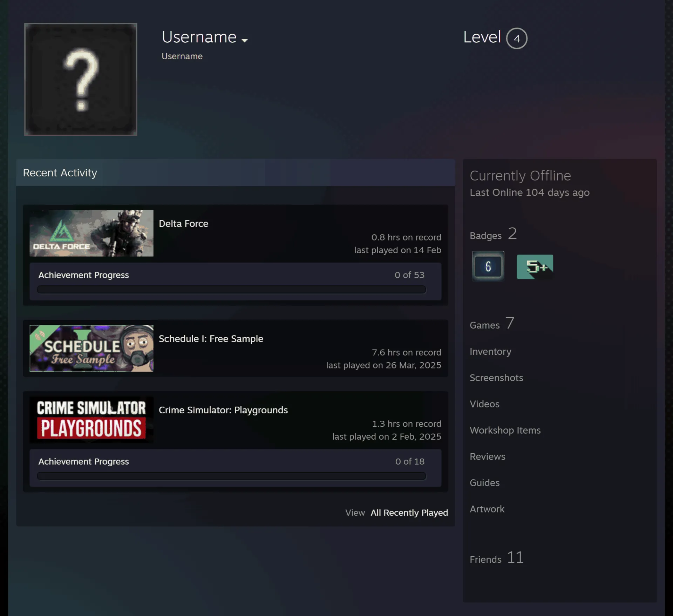The image size is (673, 616).
Task: Open Workshop Items
Action: (505, 430)
